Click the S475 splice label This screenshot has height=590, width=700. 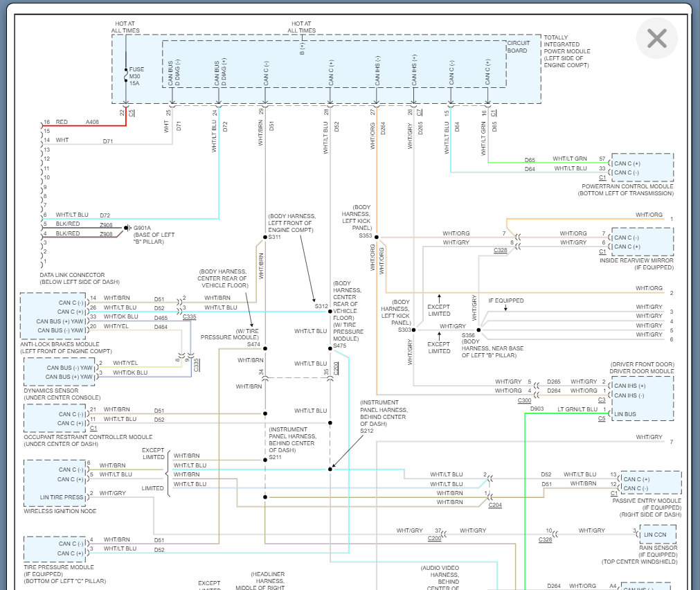pyautogui.click(x=340, y=346)
